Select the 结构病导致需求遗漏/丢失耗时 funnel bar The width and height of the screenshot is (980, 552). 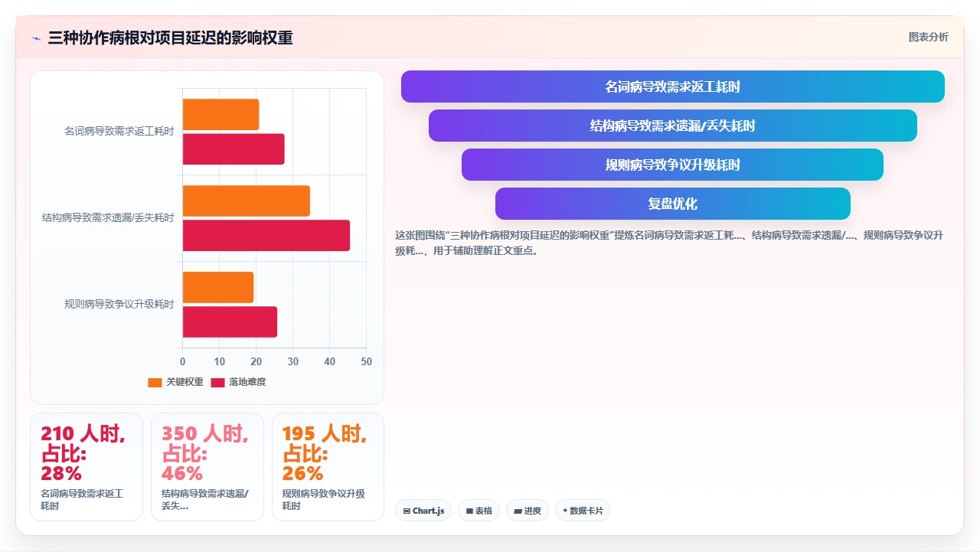click(x=673, y=126)
